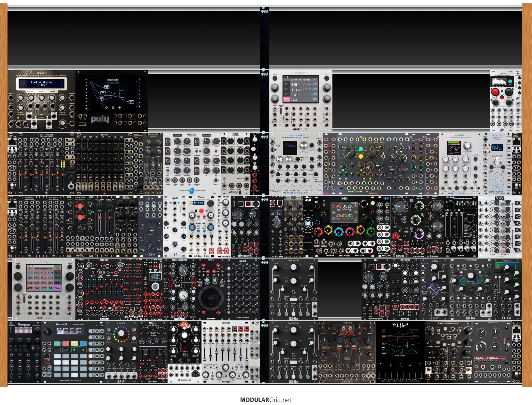532x405 pixels.
Task: Select the PHAS cell on the fxbox screen
Action: coord(37,278)
